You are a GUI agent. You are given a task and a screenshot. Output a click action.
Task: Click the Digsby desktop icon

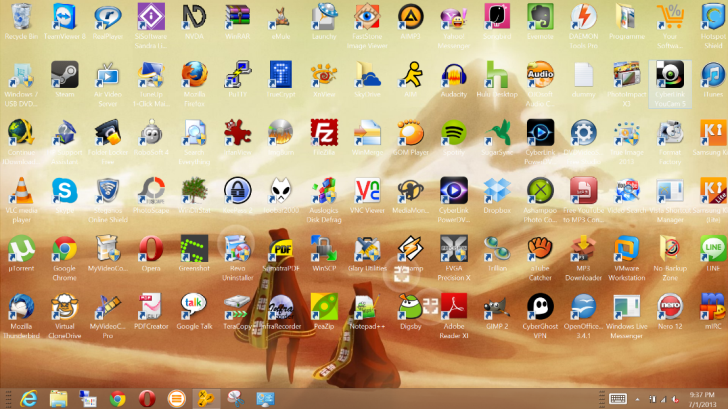tap(410, 307)
